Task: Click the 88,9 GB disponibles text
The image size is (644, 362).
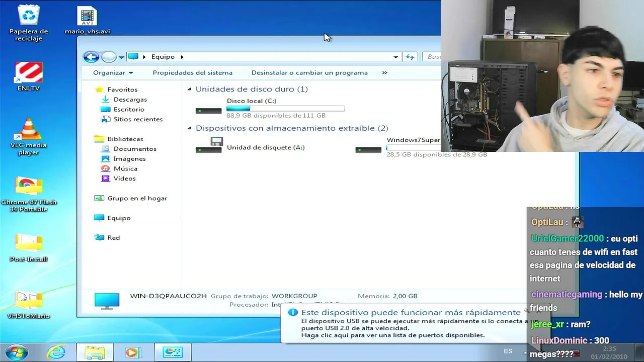Action: (276, 116)
